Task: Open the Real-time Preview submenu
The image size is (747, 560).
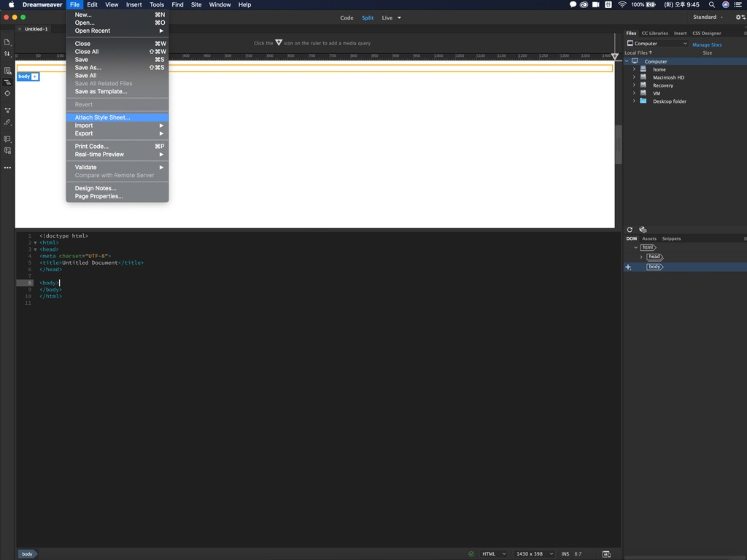Action: point(117,155)
